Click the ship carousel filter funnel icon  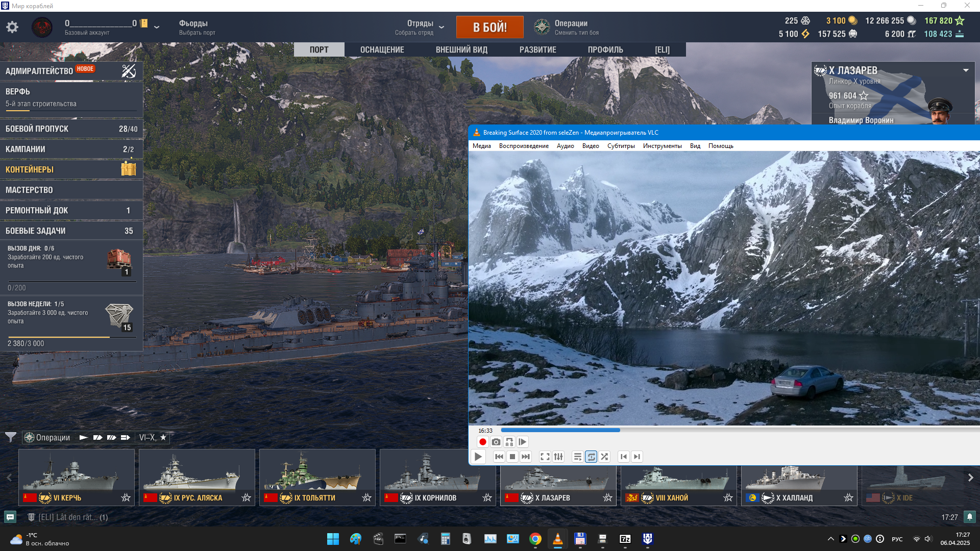[x=10, y=437]
